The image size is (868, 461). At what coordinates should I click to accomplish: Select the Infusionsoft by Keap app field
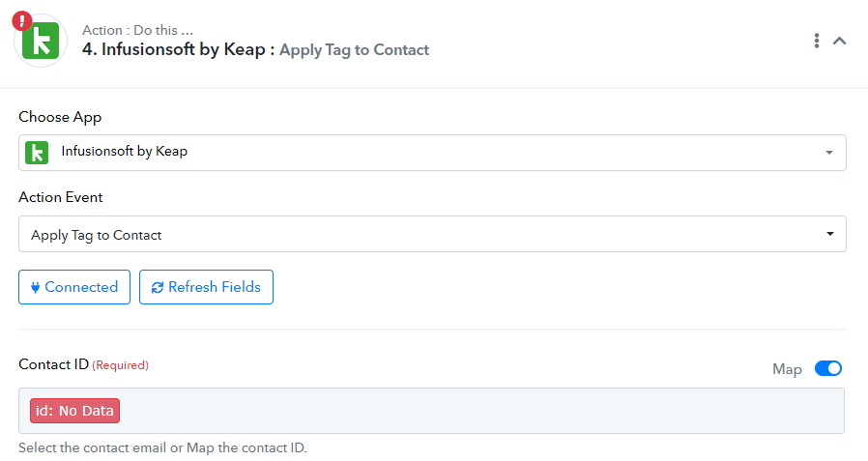(x=432, y=153)
